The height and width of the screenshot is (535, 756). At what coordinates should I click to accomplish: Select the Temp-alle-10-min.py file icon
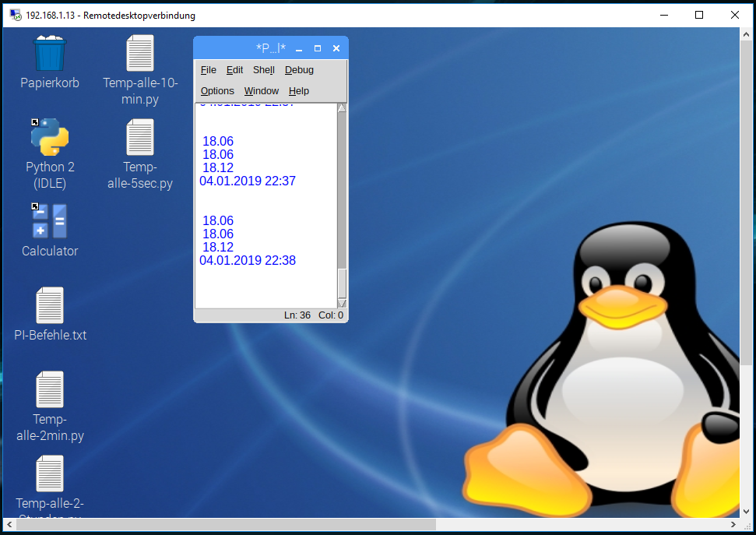pos(140,54)
